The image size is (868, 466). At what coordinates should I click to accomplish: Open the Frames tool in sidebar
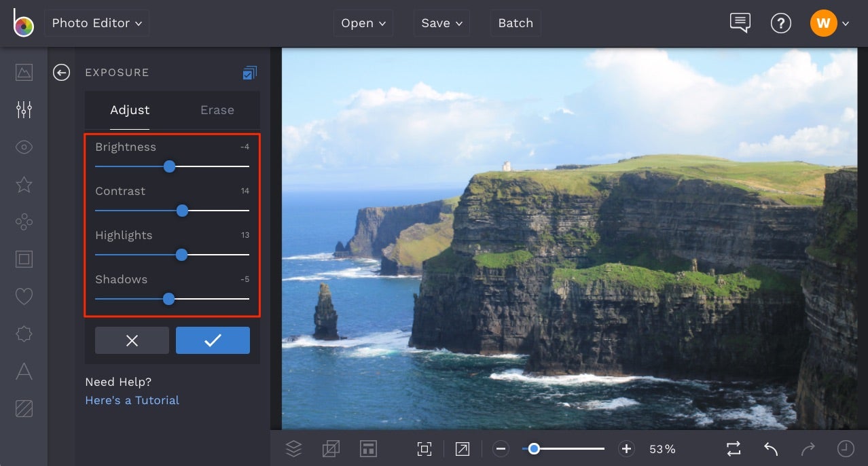[24, 259]
